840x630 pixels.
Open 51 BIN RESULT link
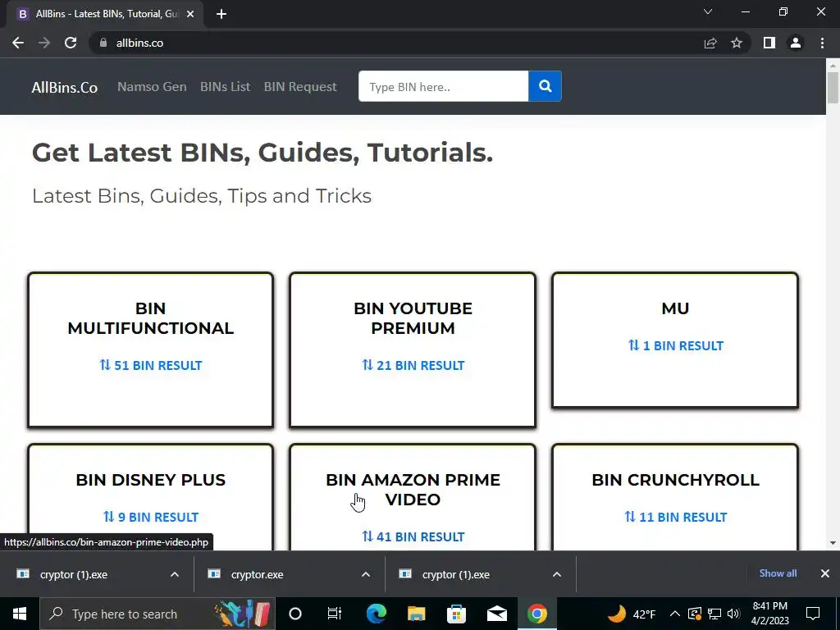coord(151,365)
